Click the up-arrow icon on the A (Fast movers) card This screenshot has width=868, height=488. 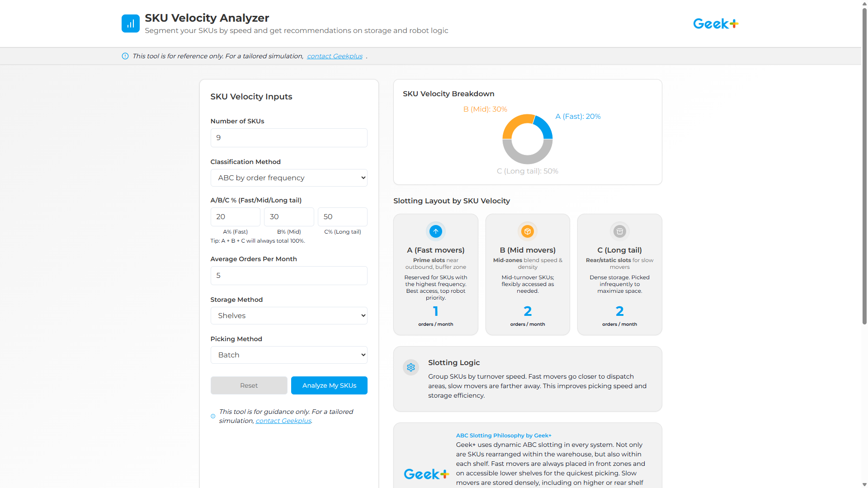pyautogui.click(x=435, y=231)
